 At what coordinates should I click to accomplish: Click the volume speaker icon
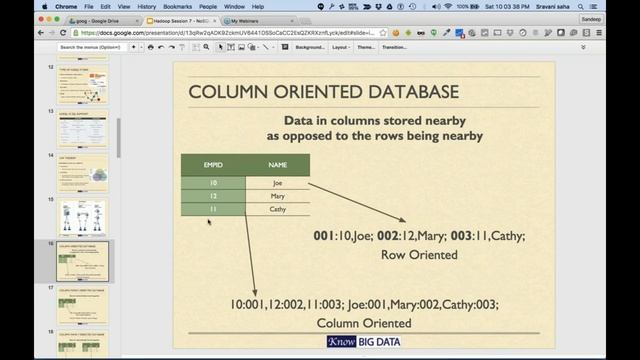coord(436,7)
